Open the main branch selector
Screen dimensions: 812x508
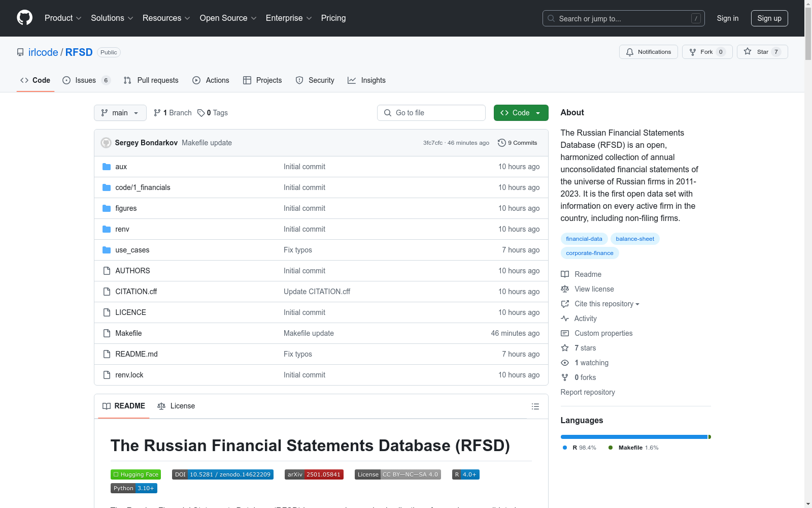coord(120,113)
